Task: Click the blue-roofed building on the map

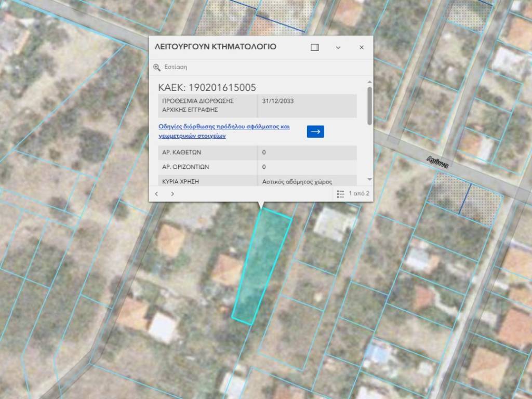Action: click(x=377, y=353)
